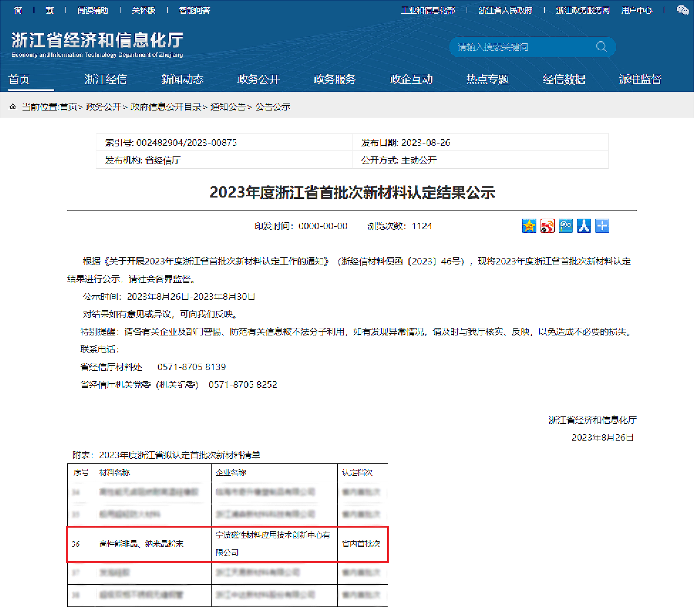Open the 热点专题 navigation menu
The image size is (694, 616).
click(x=487, y=79)
